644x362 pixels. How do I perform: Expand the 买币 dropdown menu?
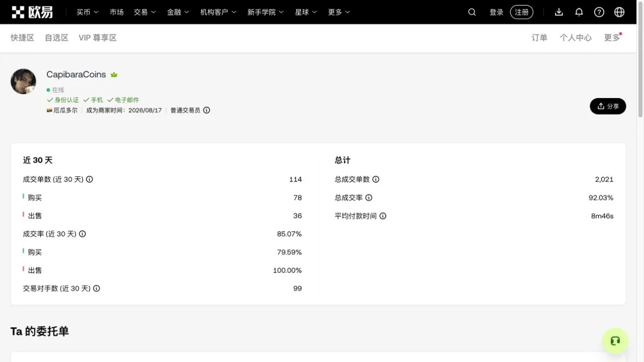click(x=87, y=12)
